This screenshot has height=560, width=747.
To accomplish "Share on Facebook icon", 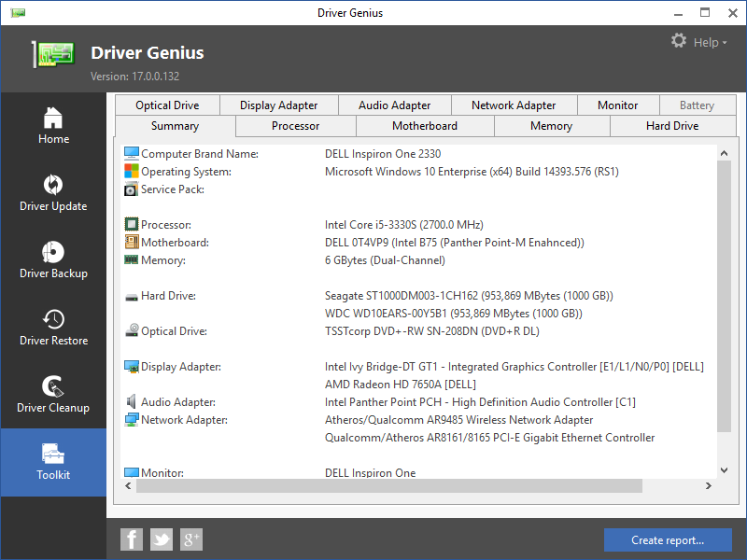I will 132,539.
